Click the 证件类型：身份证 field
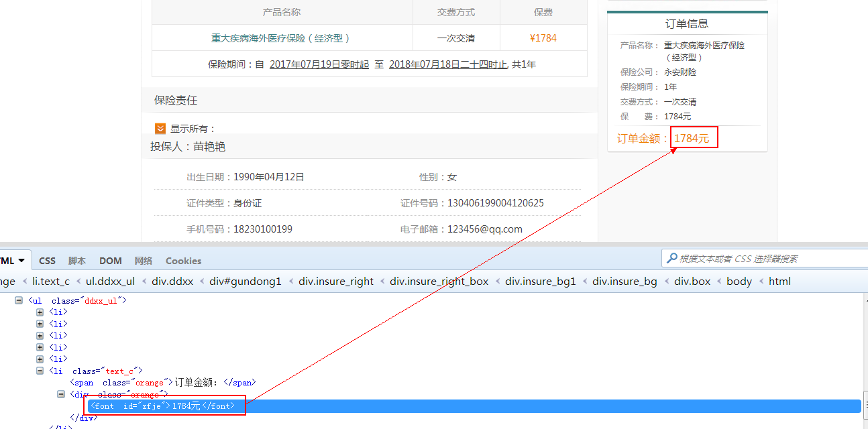868x429 pixels. [224, 203]
